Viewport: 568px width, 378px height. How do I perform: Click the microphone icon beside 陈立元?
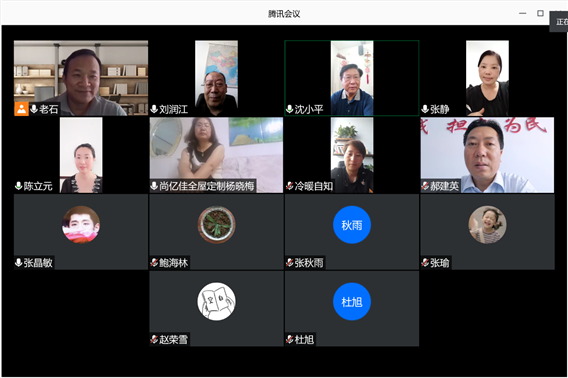18,186
